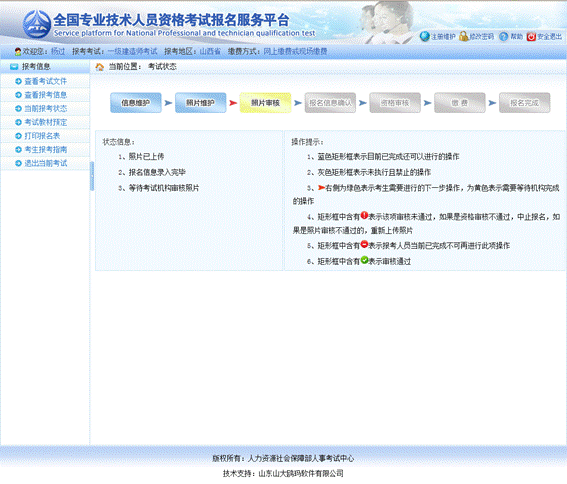Click the gray 缴费 step box
This screenshot has height=484, width=567.
click(460, 103)
